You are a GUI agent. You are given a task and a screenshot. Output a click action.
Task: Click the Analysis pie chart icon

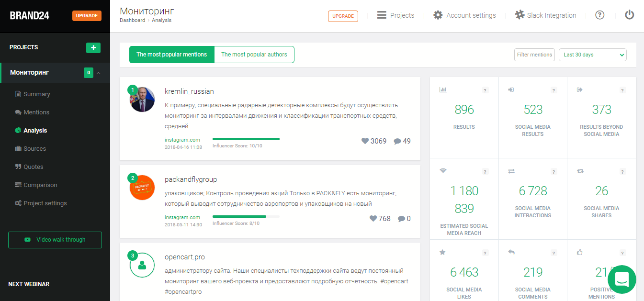18,130
